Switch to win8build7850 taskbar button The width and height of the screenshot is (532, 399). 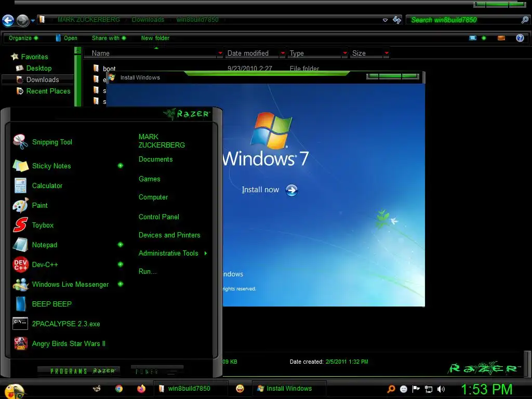click(x=191, y=389)
